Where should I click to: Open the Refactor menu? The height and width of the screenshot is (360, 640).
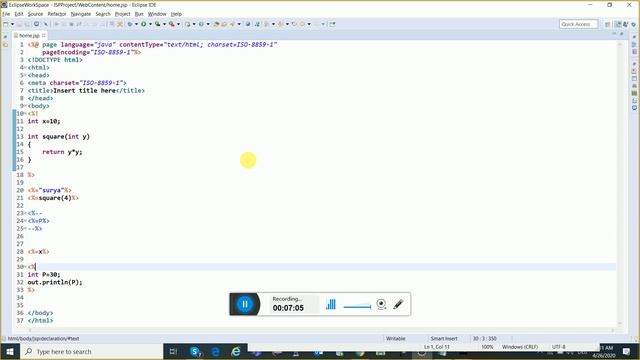tap(57, 14)
